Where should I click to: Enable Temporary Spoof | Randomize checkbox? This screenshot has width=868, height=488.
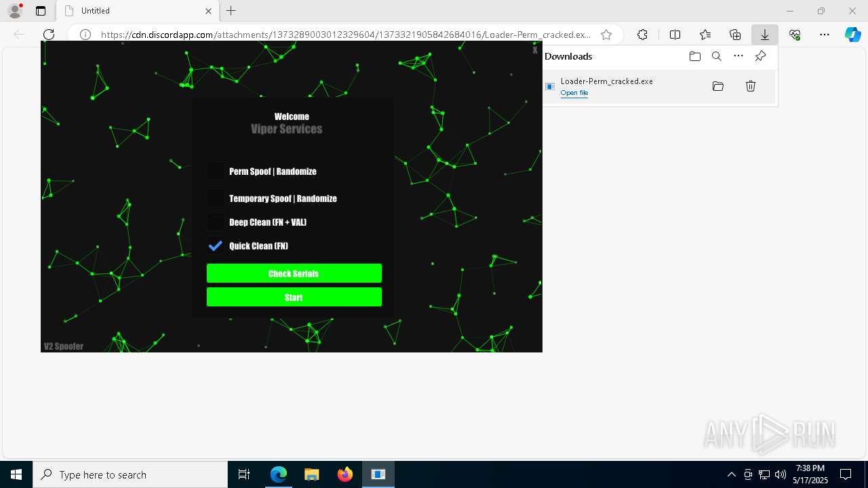(216, 198)
